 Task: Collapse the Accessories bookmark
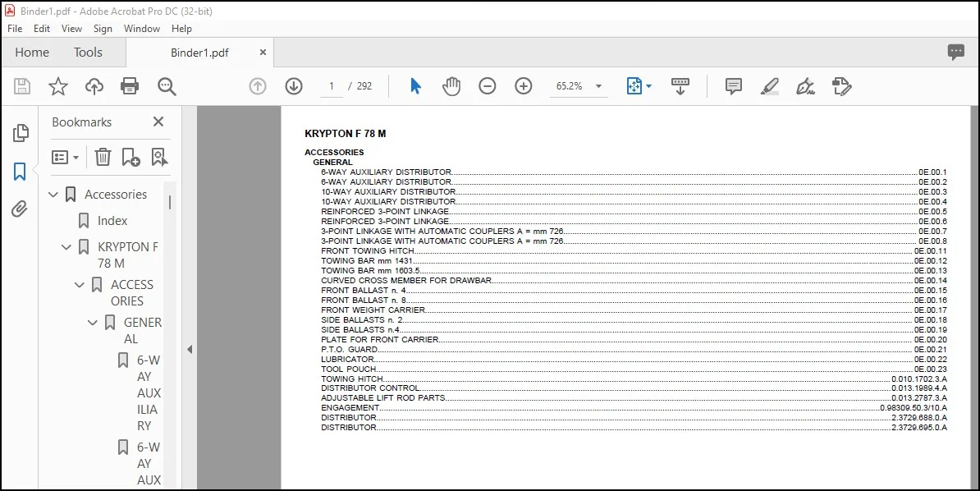pos(53,195)
